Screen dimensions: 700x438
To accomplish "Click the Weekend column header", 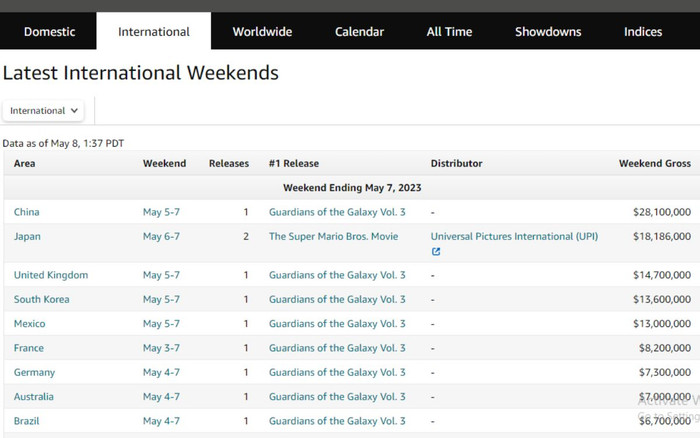I will [164, 163].
